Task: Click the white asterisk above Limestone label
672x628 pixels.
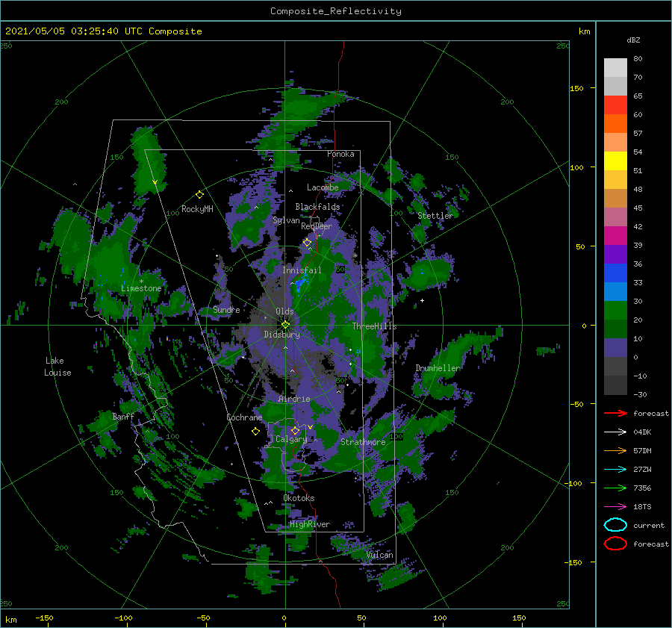Action: point(141,282)
